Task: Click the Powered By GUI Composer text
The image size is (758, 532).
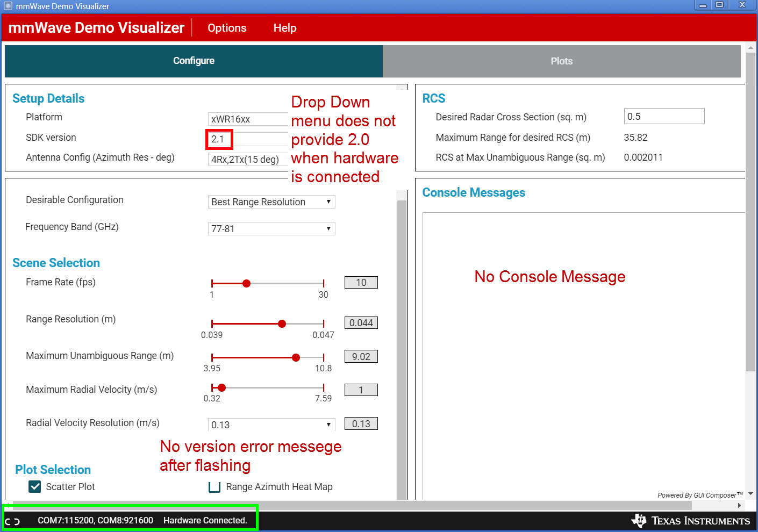Action: (x=700, y=495)
